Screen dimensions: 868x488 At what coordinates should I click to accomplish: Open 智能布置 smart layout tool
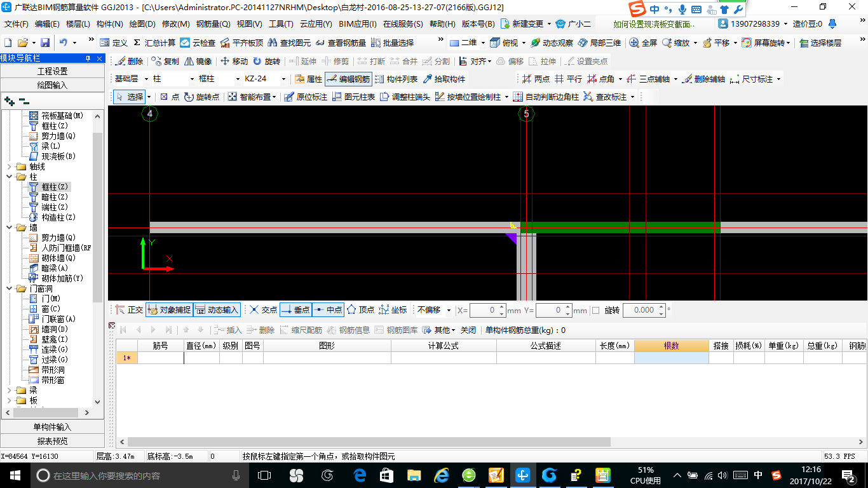click(x=252, y=97)
